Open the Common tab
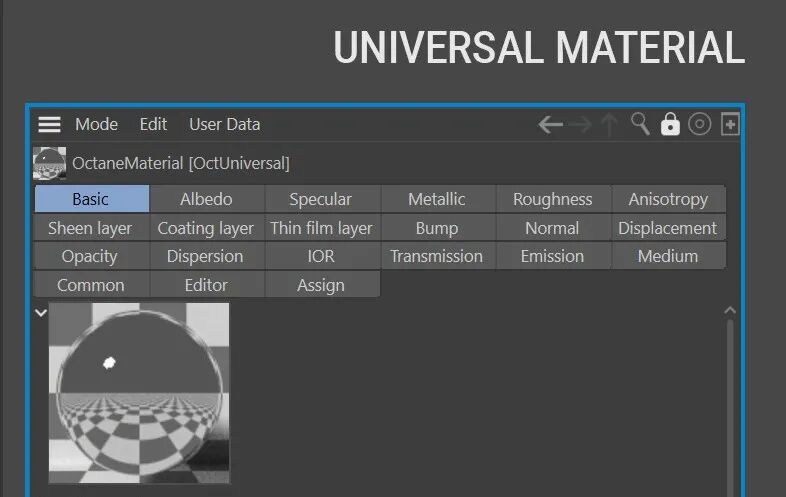 tap(92, 285)
